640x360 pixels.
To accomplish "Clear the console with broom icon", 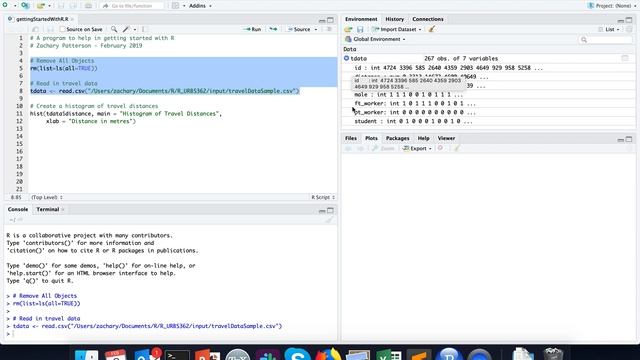I will tap(329, 220).
